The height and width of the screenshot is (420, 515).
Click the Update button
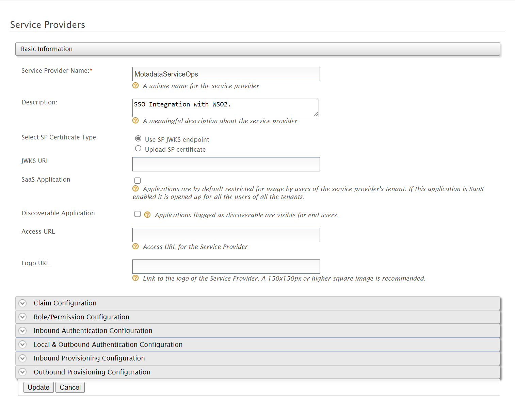click(38, 387)
